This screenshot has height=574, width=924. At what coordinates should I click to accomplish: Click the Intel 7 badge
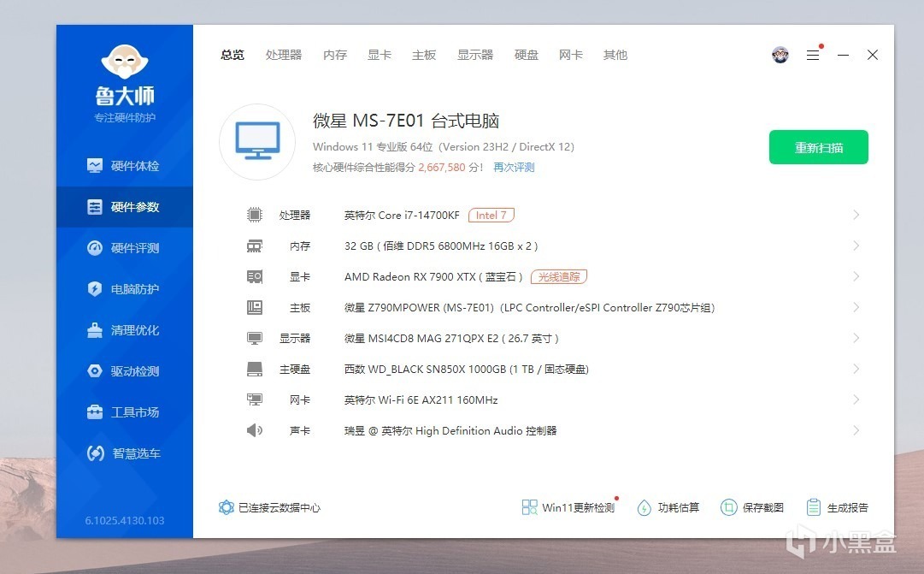click(491, 216)
